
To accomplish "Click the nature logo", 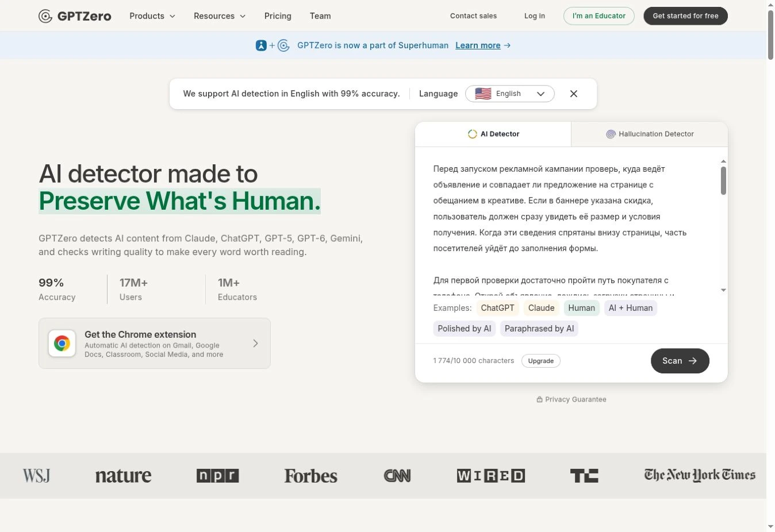I will click(124, 476).
